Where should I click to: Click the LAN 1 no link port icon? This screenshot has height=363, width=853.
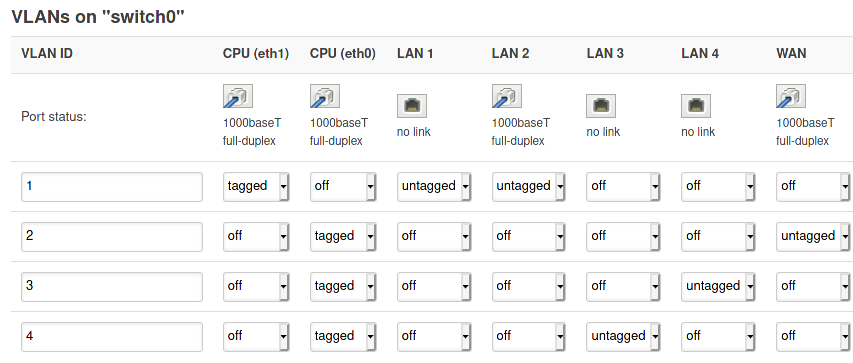click(x=412, y=106)
